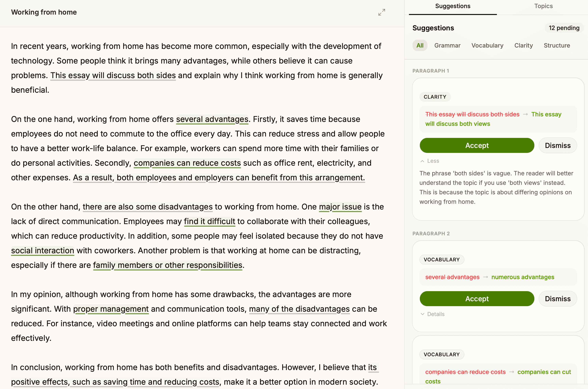
Task: Accept the 'both views' clarity suggestion
Action: coord(477,145)
